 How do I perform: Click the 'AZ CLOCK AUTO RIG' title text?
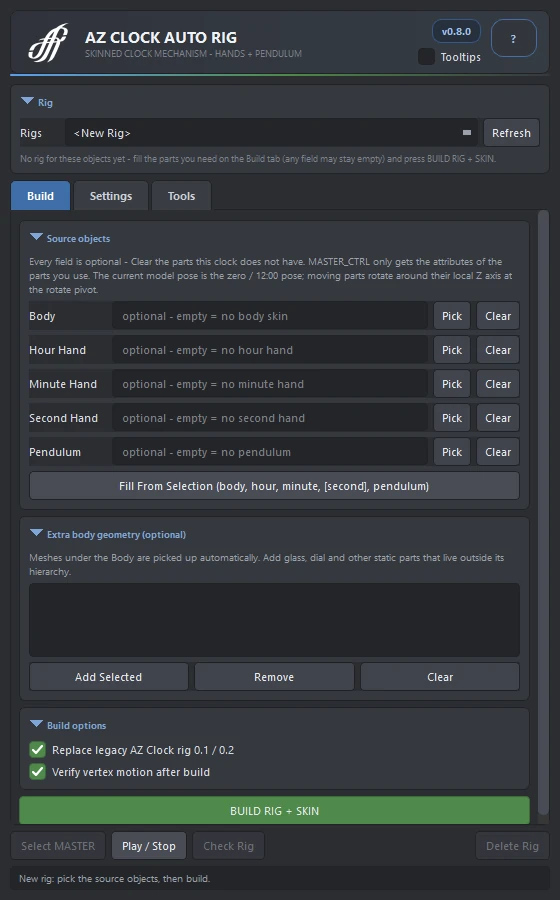click(x=161, y=37)
